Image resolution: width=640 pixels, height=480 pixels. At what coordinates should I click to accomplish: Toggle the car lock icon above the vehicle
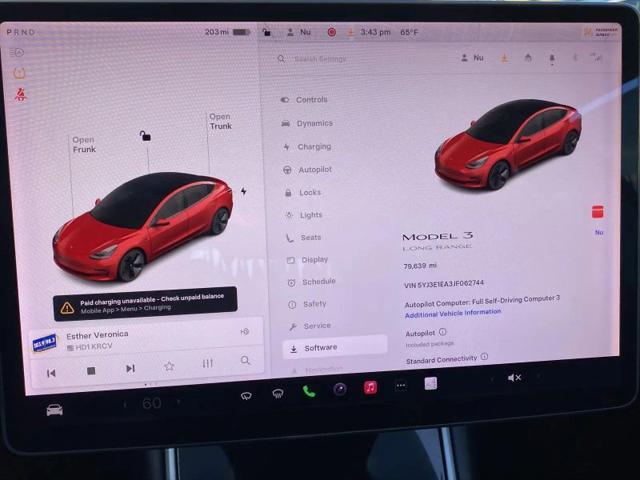pyautogui.click(x=145, y=136)
